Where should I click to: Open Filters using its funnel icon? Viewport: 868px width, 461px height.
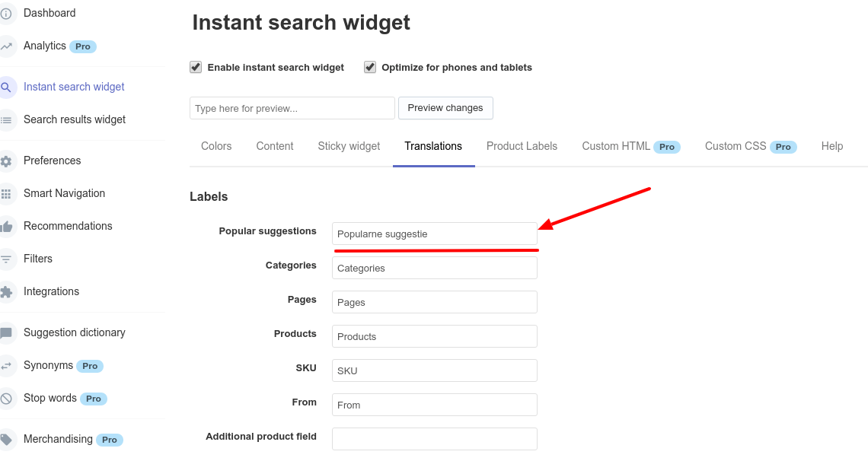[x=7, y=259]
